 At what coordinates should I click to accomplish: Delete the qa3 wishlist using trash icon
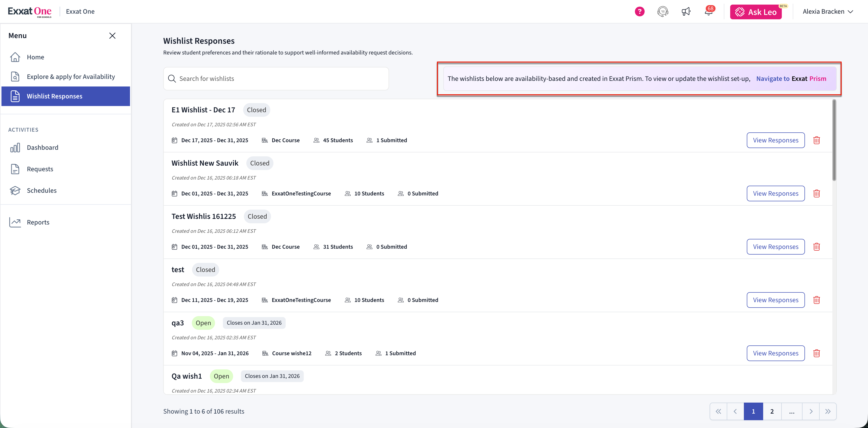point(816,353)
